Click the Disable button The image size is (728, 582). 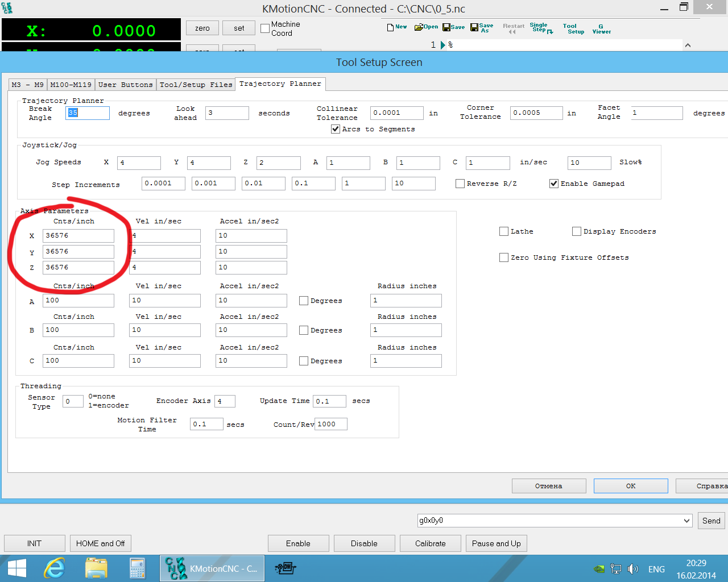[x=365, y=543]
